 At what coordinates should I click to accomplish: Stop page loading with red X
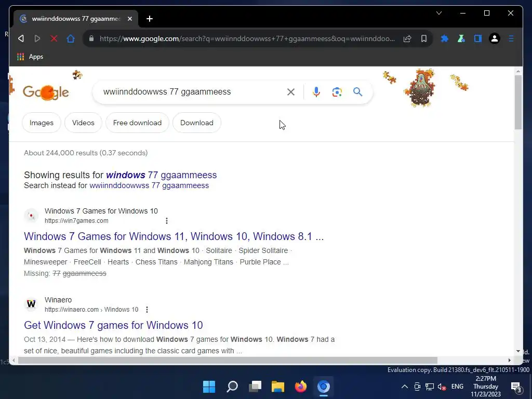coord(54,38)
